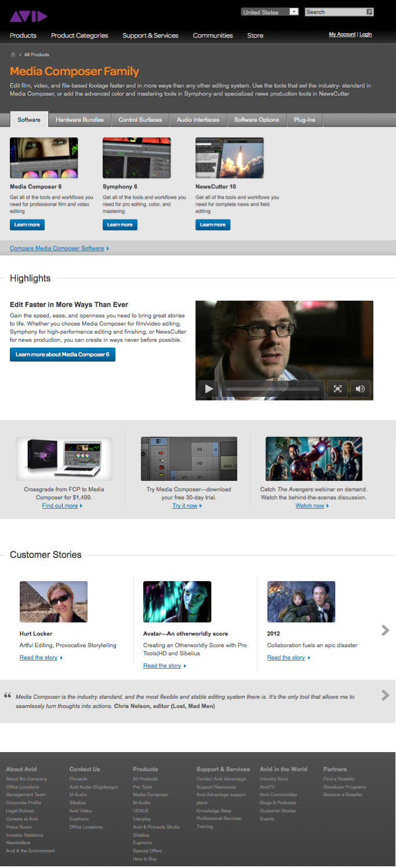Click Watch now link
Image resolution: width=396 pixels, height=868 pixels.
pyautogui.click(x=310, y=506)
